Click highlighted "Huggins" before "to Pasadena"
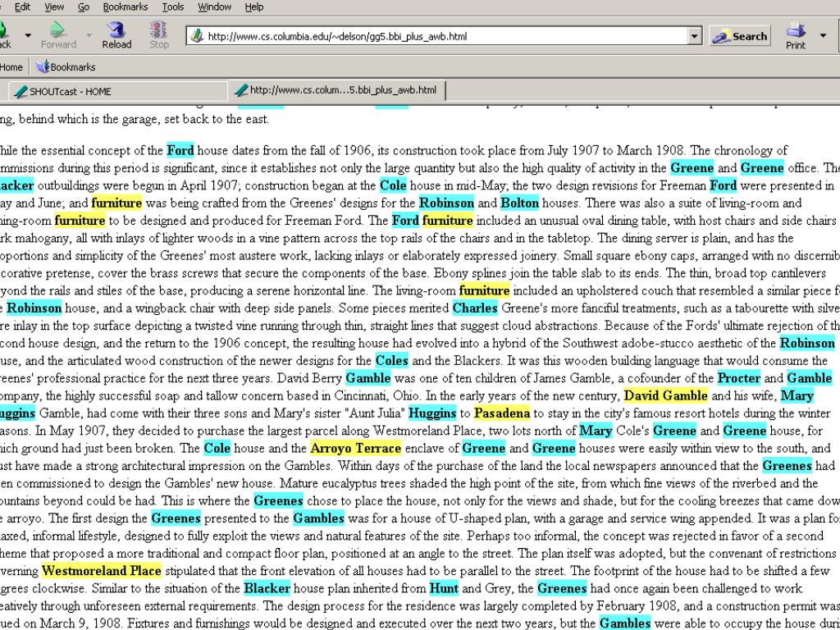The height and width of the screenshot is (630, 840). [x=432, y=413]
